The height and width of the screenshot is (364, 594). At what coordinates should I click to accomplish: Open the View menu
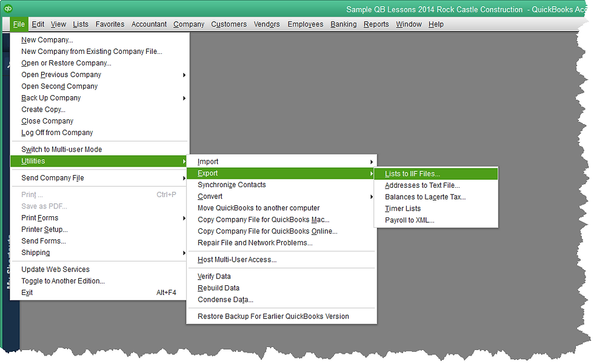(58, 24)
